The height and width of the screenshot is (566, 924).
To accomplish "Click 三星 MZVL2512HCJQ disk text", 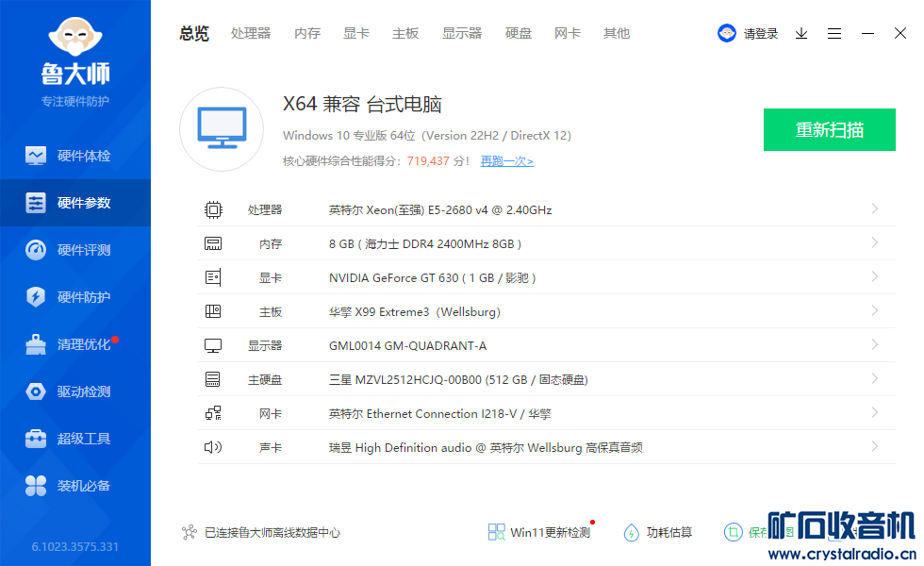I will (x=458, y=379).
